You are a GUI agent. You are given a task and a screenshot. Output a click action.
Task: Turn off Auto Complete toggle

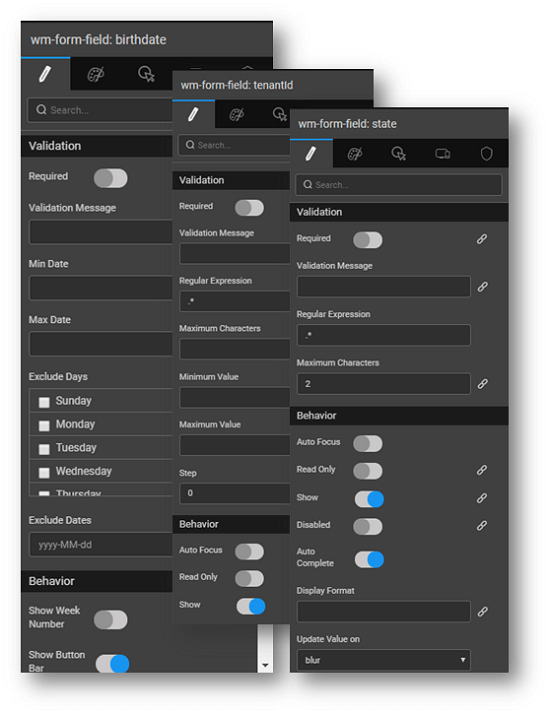click(369, 560)
